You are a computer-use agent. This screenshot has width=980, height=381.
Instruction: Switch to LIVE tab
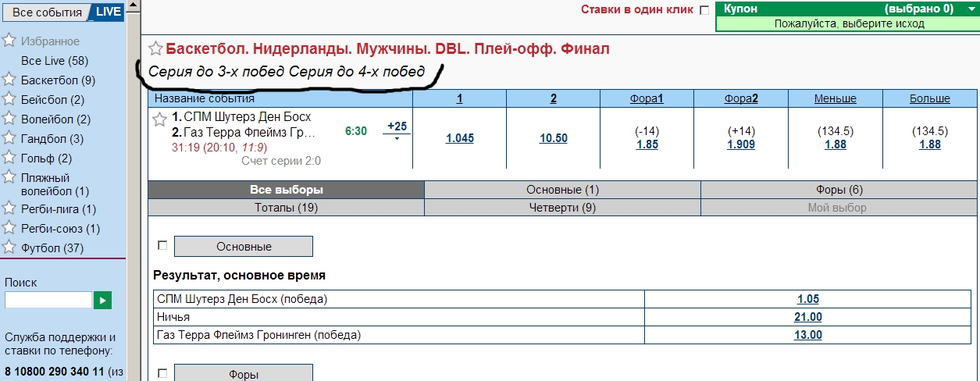pos(108,12)
